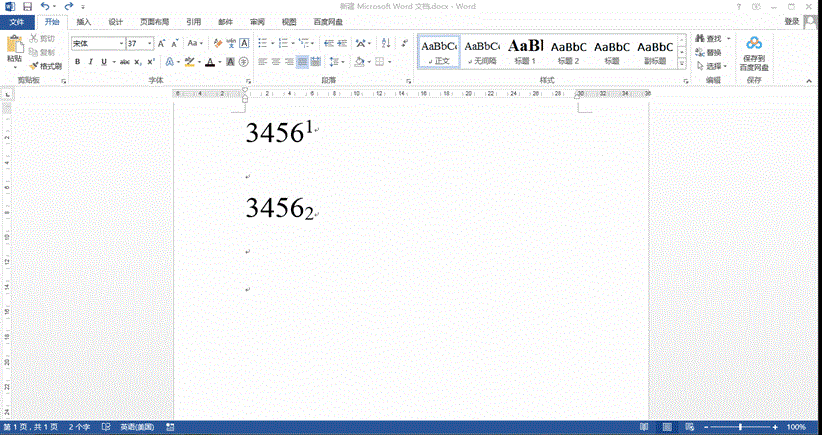Open the 插入 (Insert) ribbon tab
Image resolution: width=822 pixels, height=435 pixels.
click(x=84, y=21)
